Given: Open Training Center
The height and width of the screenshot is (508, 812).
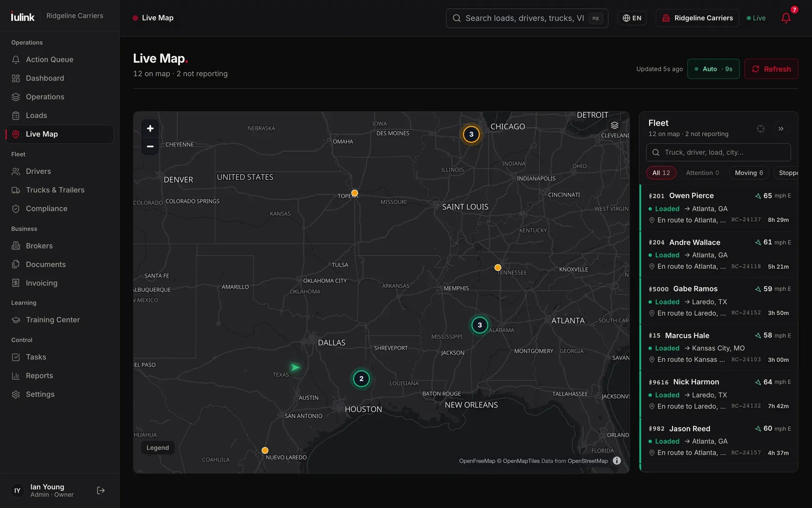Looking at the screenshot, I should [x=60, y=320].
